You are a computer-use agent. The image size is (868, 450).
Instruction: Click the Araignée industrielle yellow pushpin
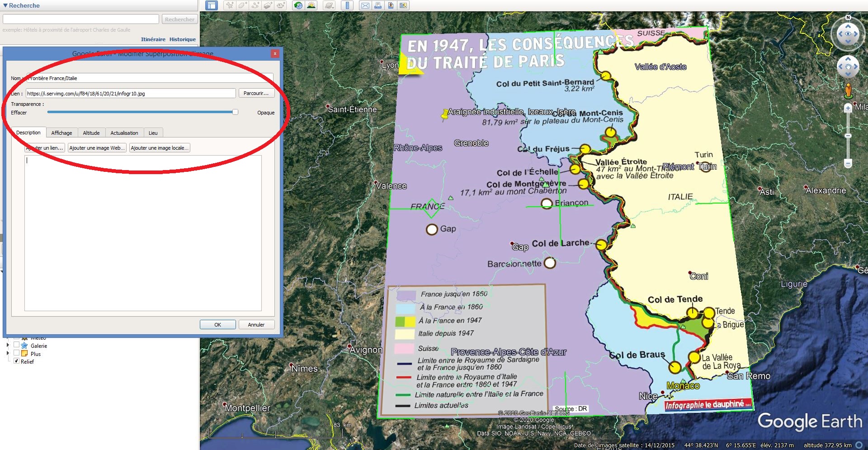445,115
